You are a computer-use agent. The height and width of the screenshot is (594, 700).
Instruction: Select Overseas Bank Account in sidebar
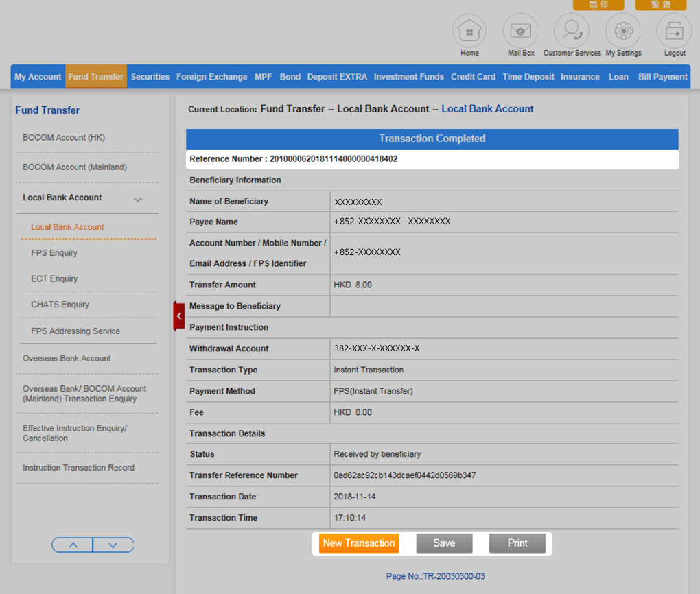[67, 358]
